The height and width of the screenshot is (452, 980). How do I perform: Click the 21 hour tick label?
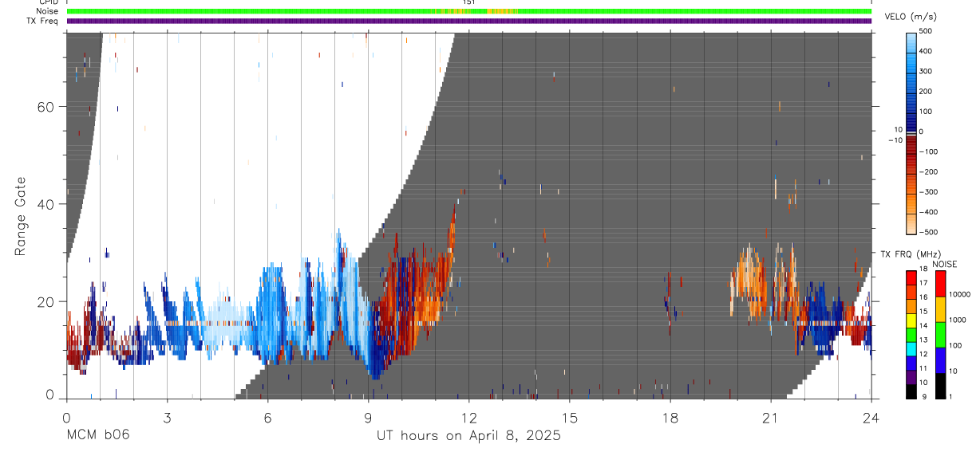tap(771, 418)
